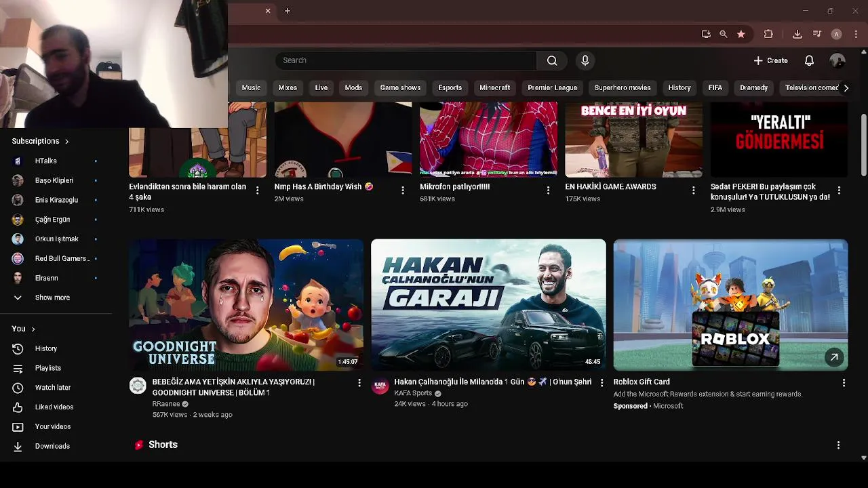This screenshot has width=868, height=488.
Task: Open the notifications bell
Action: point(809,60)
